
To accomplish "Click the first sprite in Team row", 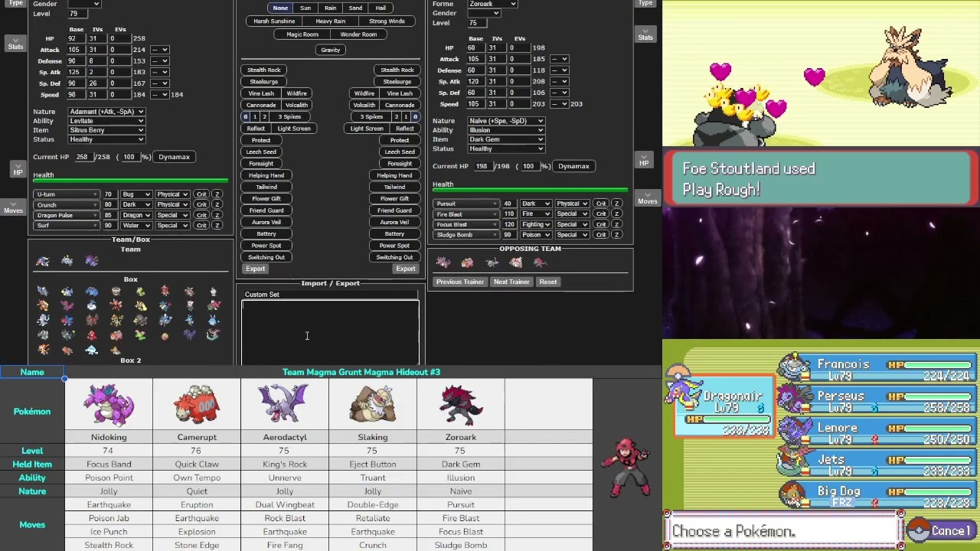I will pos(43,262).
